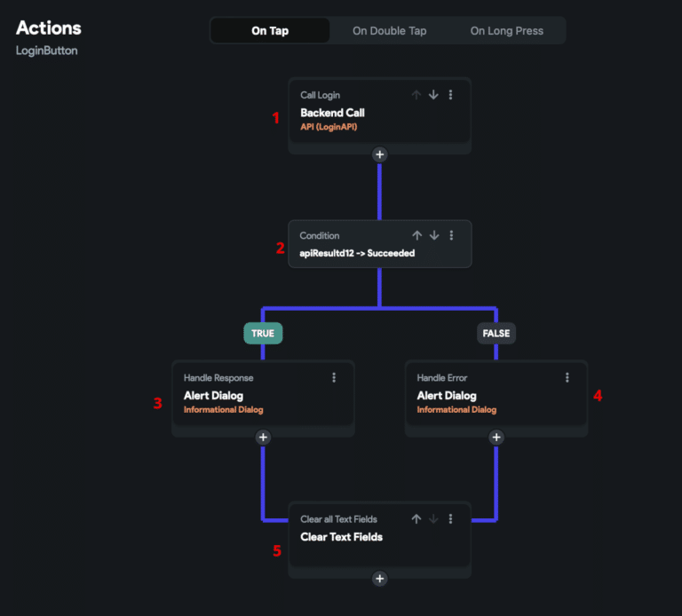Move the Condition action down
The width and height of the screenshot is (682, 616).
coord(434,235)
